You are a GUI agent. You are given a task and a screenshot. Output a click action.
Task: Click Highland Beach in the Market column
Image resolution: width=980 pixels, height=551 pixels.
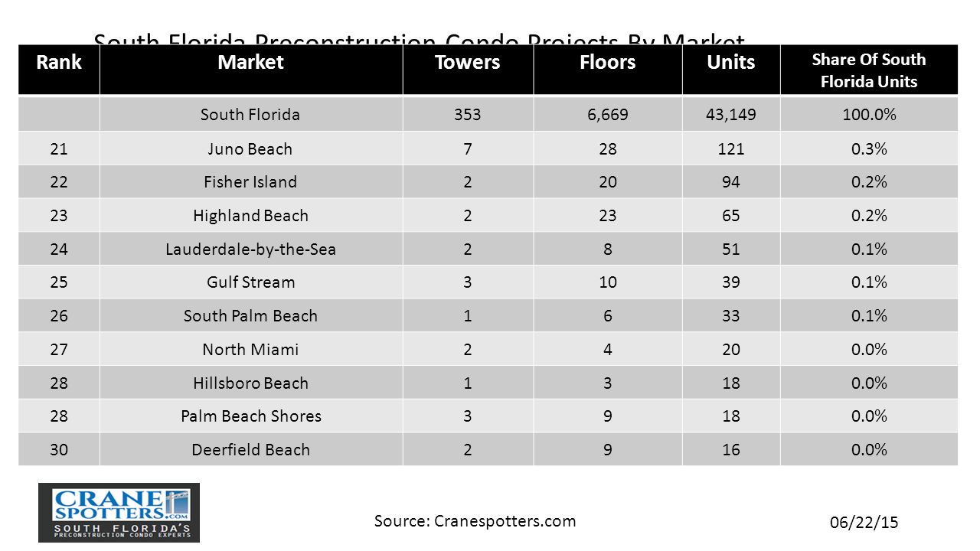click(x=250, y=216)
